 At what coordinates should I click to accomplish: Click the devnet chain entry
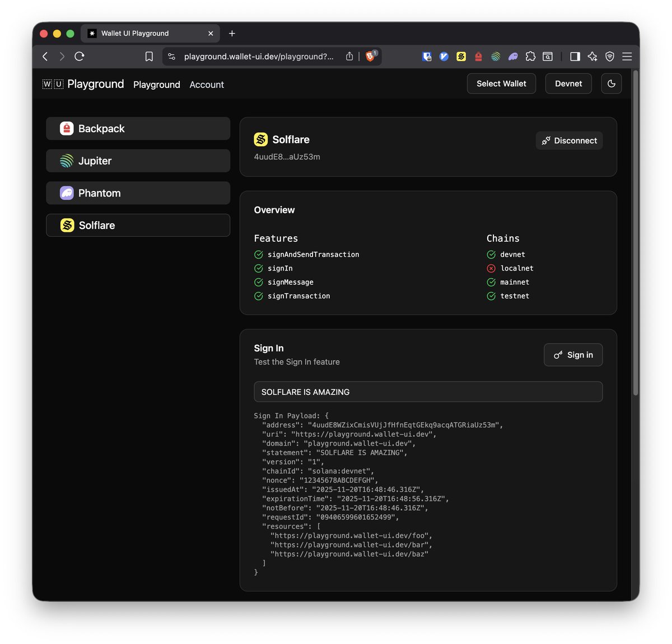tap(506, 255)
